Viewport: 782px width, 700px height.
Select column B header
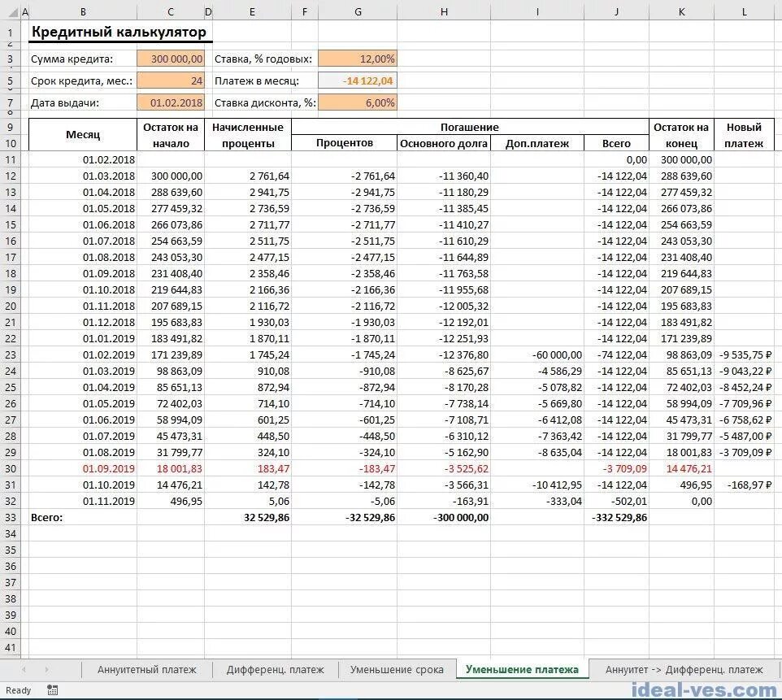pos(83,12)
